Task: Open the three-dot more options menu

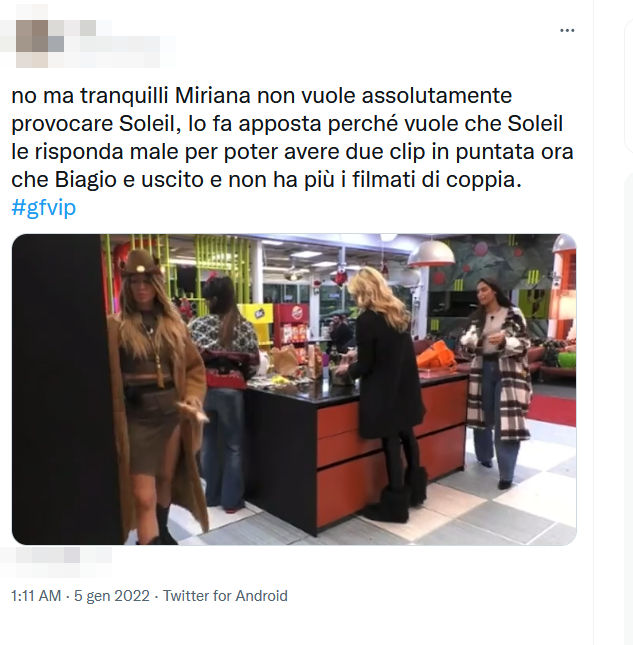Action: (567, 30)
